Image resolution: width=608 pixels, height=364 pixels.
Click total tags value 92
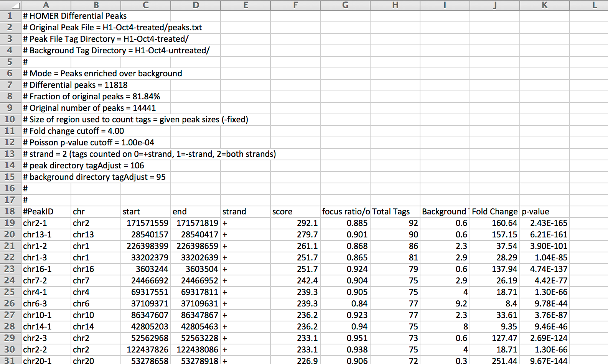pos(395,223)
